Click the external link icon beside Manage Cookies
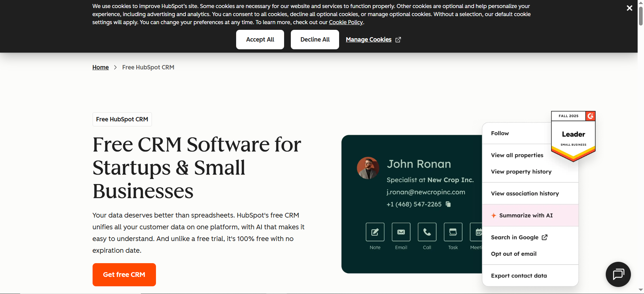This screenshot has height=294, width=644. pyautogui.click(x=398, y=40)
